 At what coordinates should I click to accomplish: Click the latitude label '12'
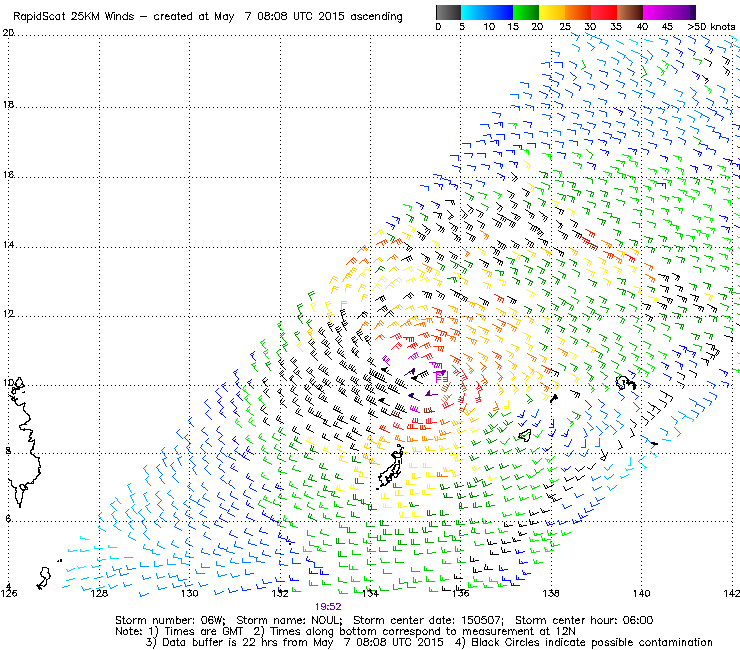(x=8, y=313)
